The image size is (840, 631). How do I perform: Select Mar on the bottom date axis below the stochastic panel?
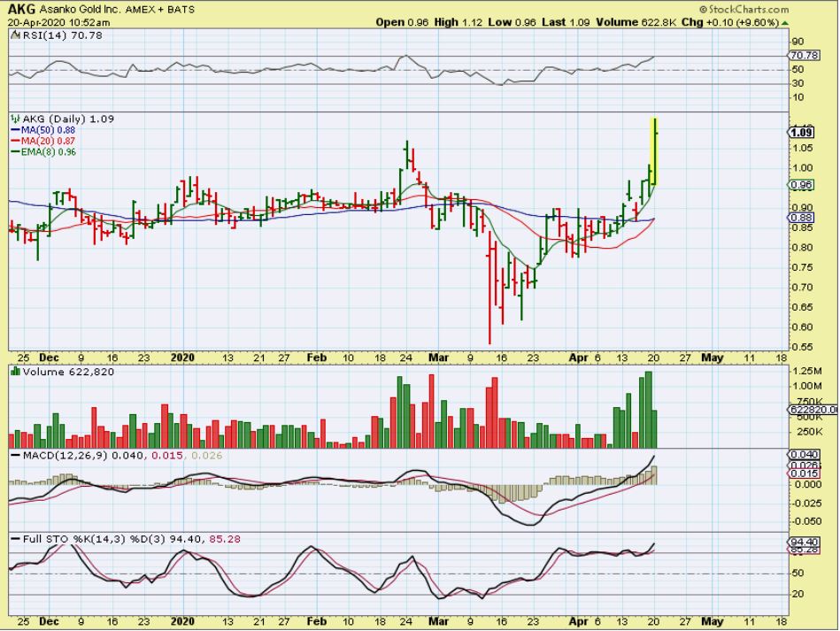point(439,621)
